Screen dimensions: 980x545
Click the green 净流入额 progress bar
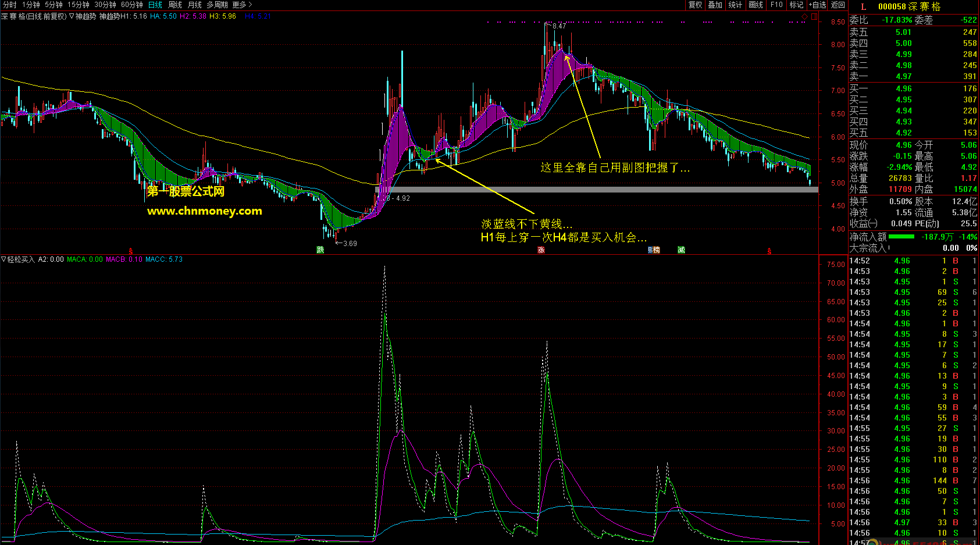(901, 237)
